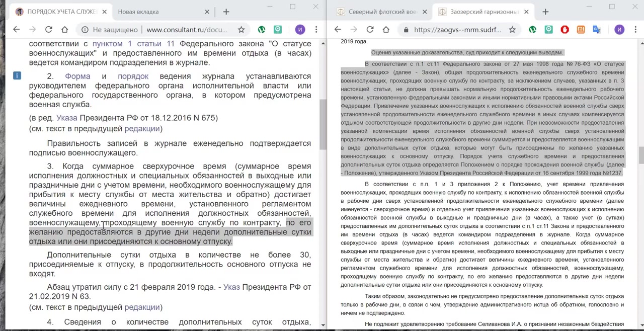Image resolution: width=644 pixels, height=331 pixels.
Task: Go back in the zaogvs court window
Action: [x=338, y=30]
